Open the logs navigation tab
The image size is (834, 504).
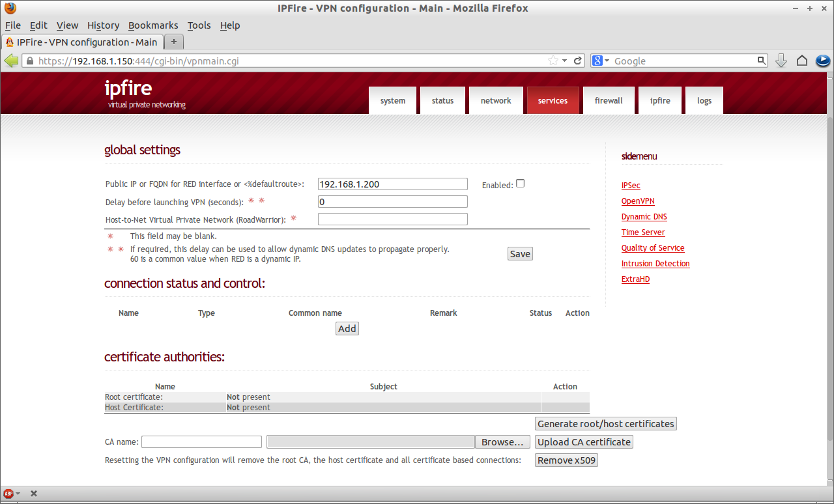tap(704, 100)
